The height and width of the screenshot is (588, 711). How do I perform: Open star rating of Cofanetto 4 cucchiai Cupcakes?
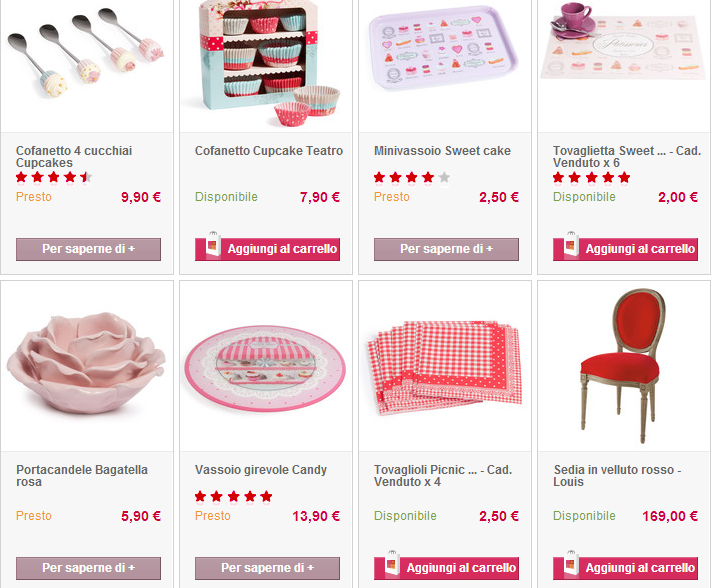click(54, 177)
